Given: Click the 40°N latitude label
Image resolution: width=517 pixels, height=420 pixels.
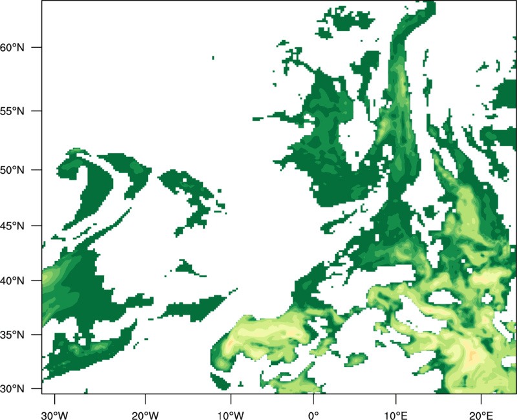Looking at the screenshot, I should coord(12,280).
